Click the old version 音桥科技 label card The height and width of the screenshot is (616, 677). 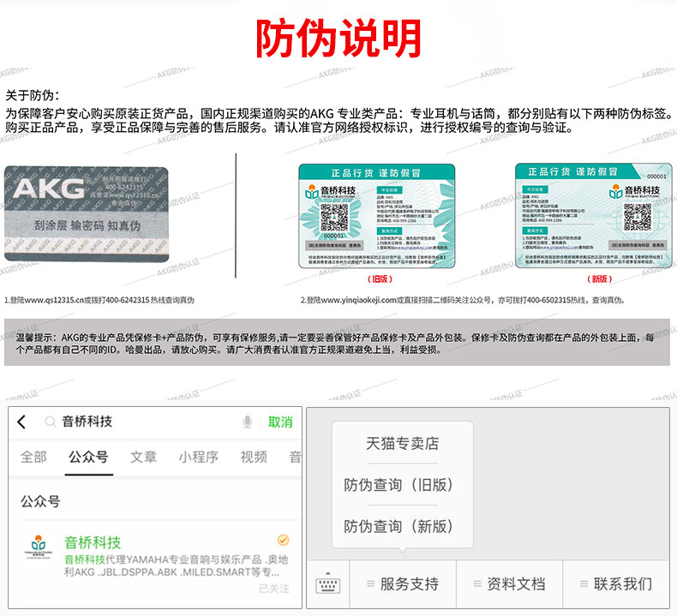click(x=377, y=216)
